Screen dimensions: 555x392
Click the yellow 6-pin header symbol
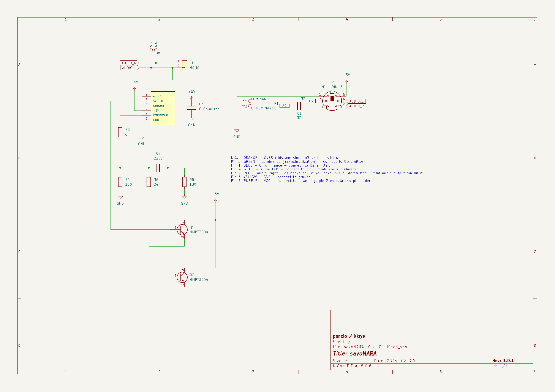pyautogui.click(x=163, y=108)
